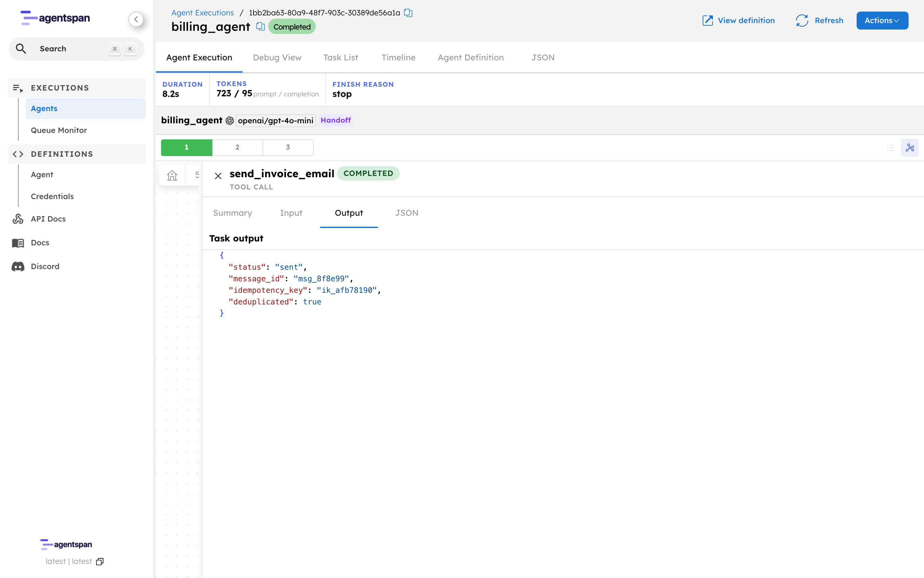Click the 8.2s duration value

pos(171,94)
